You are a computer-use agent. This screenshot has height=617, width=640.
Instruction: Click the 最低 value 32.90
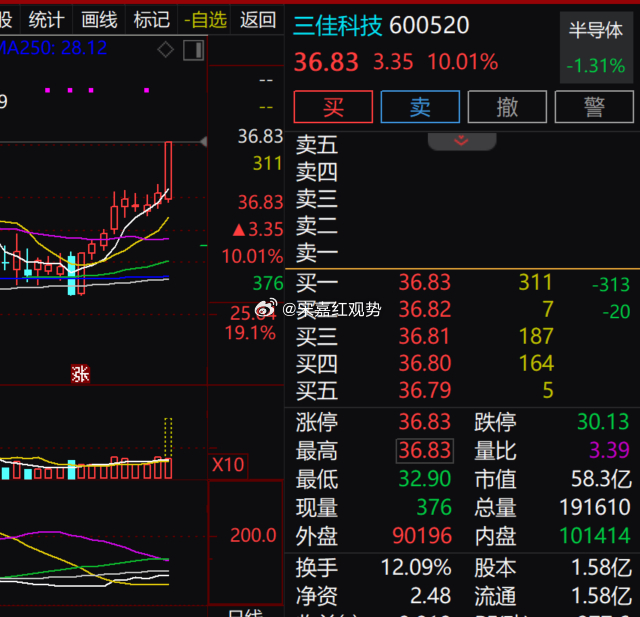tap(424, 479)
